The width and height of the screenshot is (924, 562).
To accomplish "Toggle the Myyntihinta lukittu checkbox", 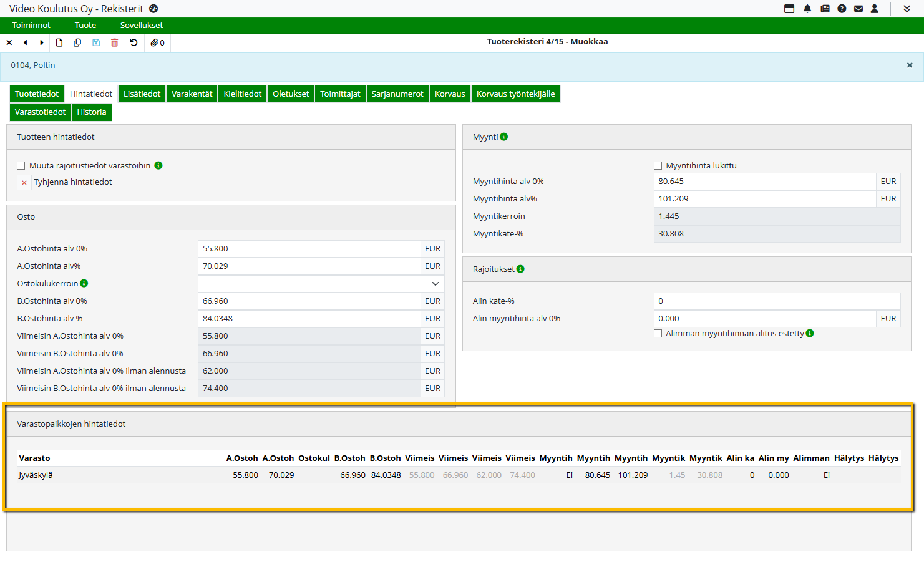I will coord(658,166).
